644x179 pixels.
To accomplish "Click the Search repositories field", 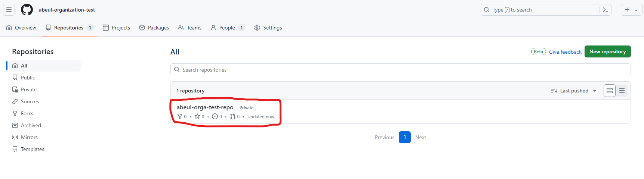I will click(401, 69).
